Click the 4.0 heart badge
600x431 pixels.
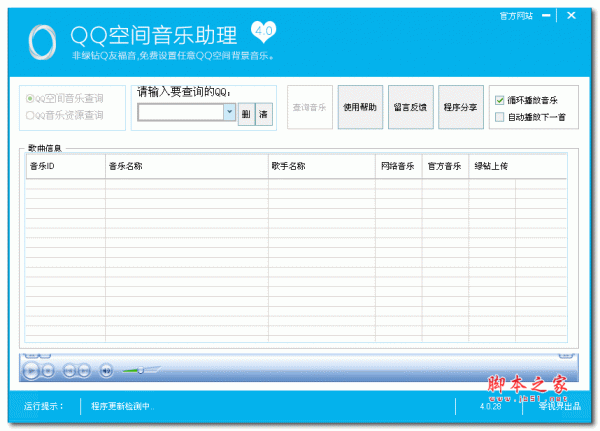(x=263, y=31)
